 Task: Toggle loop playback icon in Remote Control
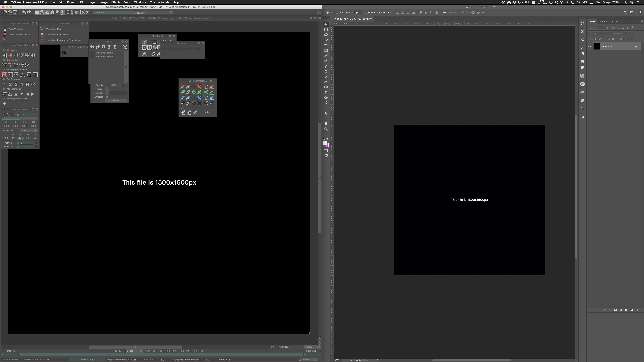click(8, 114)
